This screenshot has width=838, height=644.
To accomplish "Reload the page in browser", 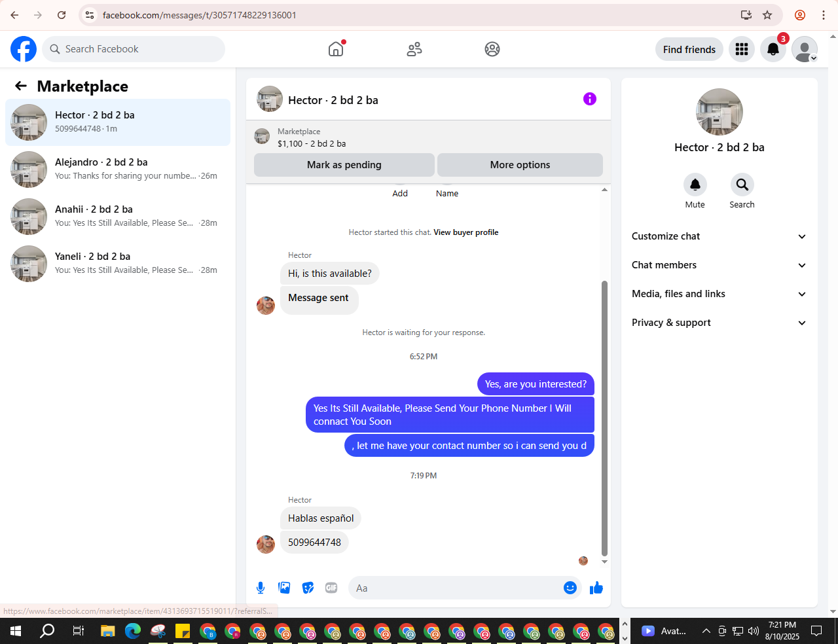I will 62,15.
